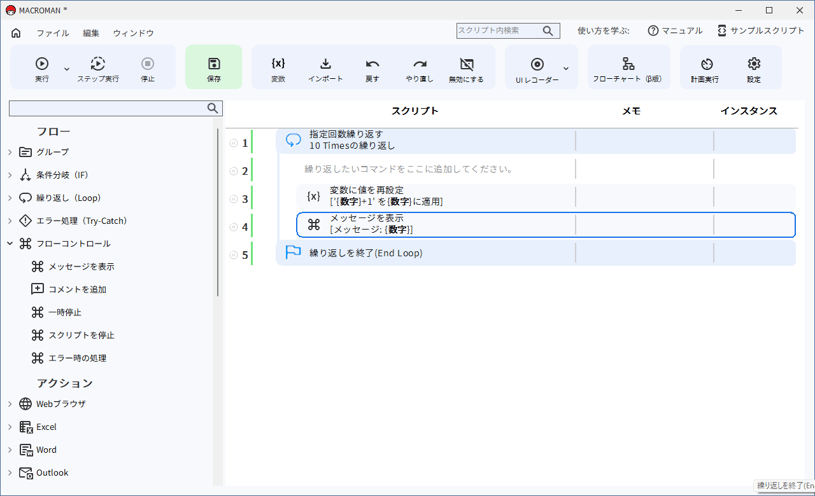Save the script using 保存
Screen dimensions: 815x496
point(214,67)
